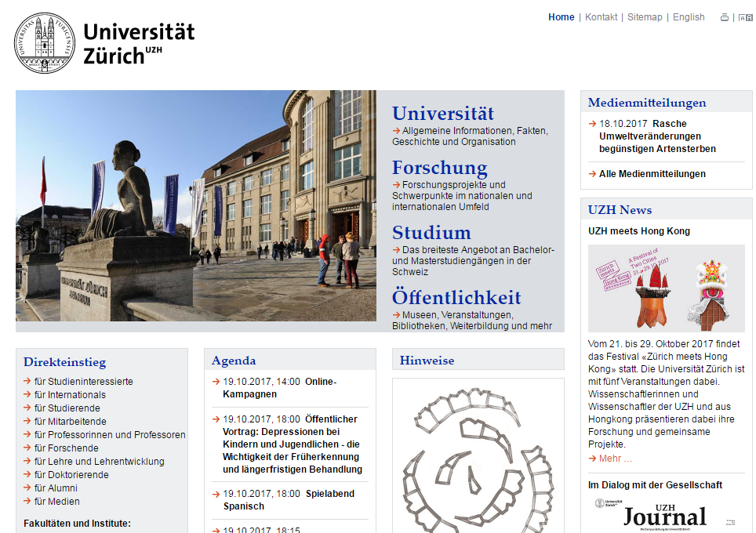
Task: Click the arrow icon beside 'Mehr …'
Action: (593, 459)
